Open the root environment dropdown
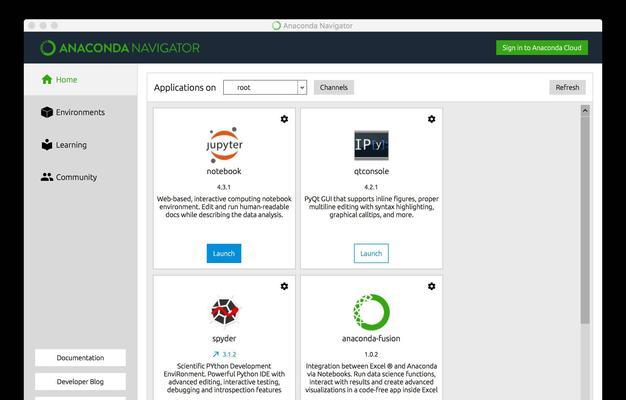Screen dimensions: 626x400 click(x=265, y=87)
